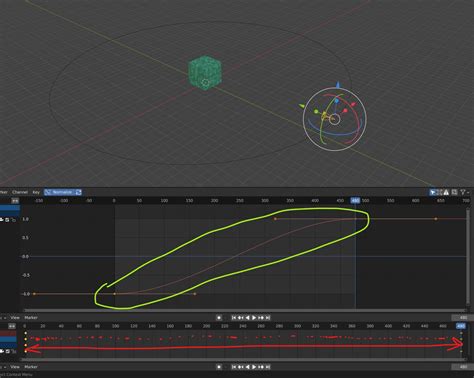474x378 pixels.
Task: Collapse timeline channel list with arrows button
Action: [12, 326]
